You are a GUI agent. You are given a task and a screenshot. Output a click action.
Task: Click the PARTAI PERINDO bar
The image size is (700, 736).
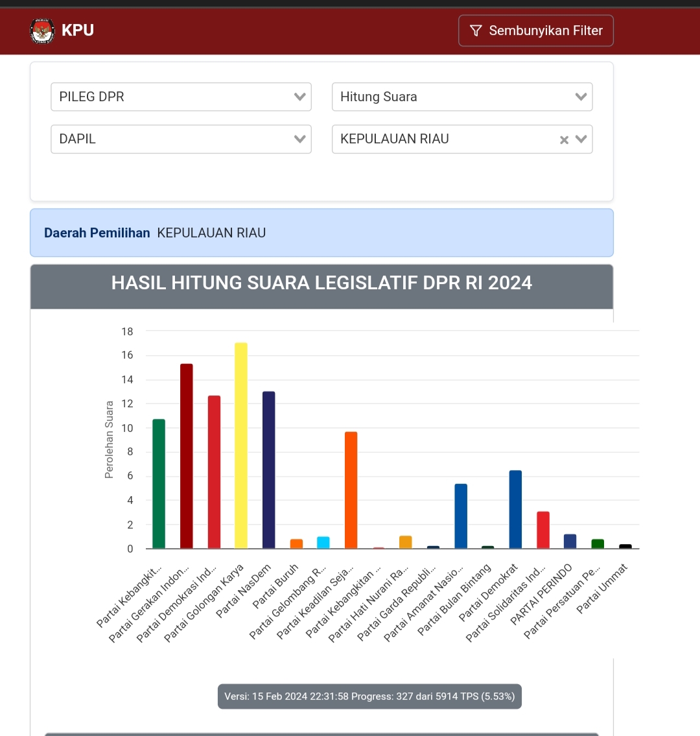(570, 541)
